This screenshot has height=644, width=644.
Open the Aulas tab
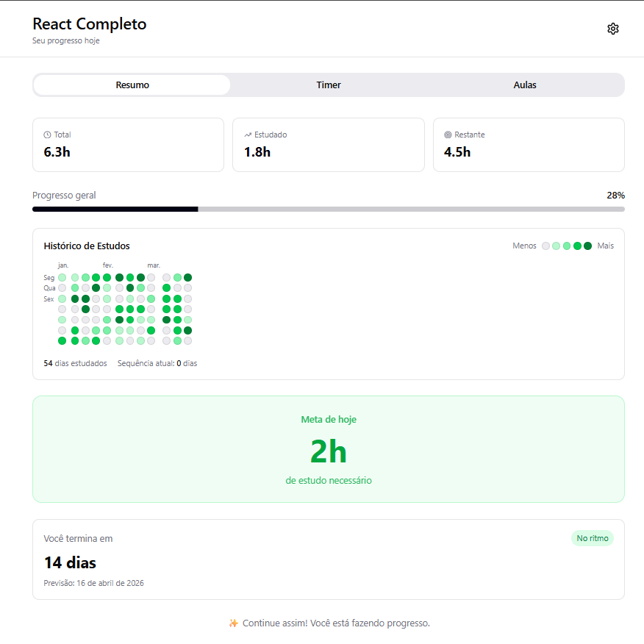524,85
